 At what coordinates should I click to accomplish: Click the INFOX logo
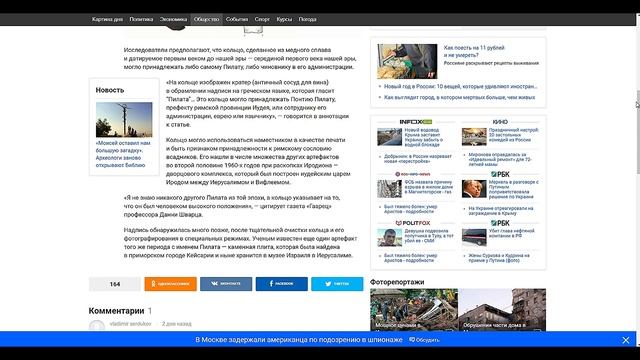[x=416, y=122]
